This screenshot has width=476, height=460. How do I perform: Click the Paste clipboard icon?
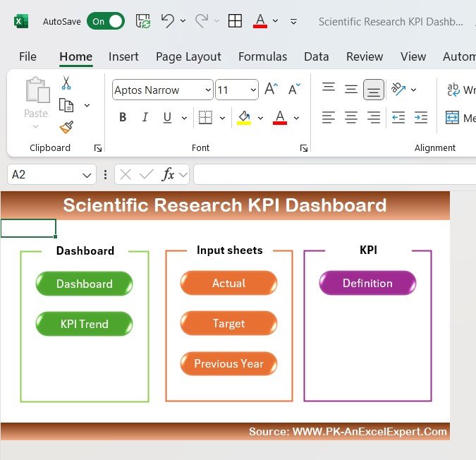37,90
